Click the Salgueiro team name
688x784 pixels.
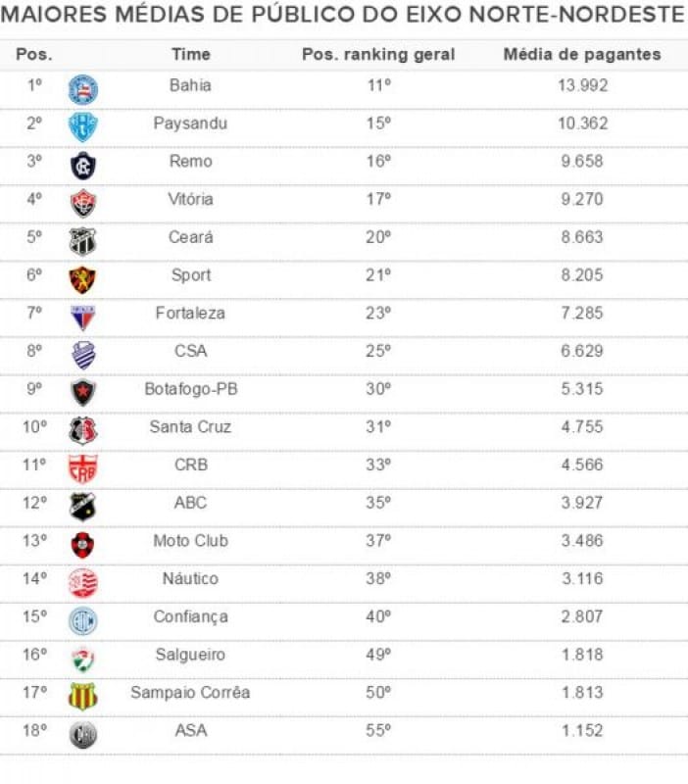190,655
